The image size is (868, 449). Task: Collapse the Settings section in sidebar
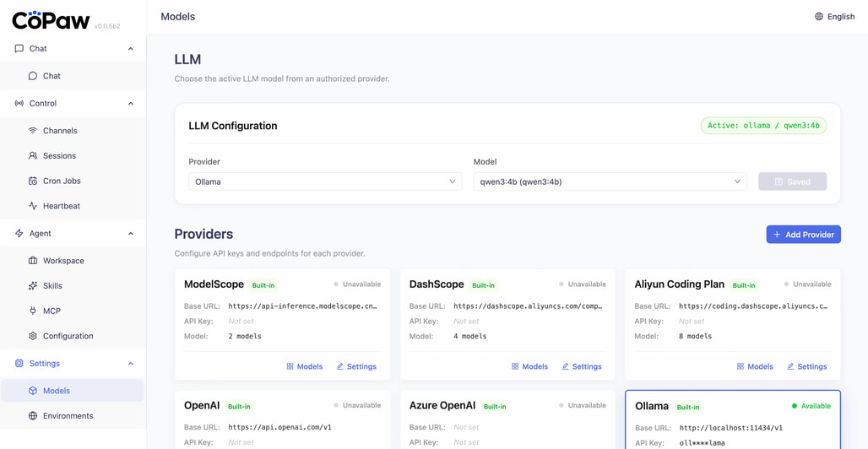point(130,364)
